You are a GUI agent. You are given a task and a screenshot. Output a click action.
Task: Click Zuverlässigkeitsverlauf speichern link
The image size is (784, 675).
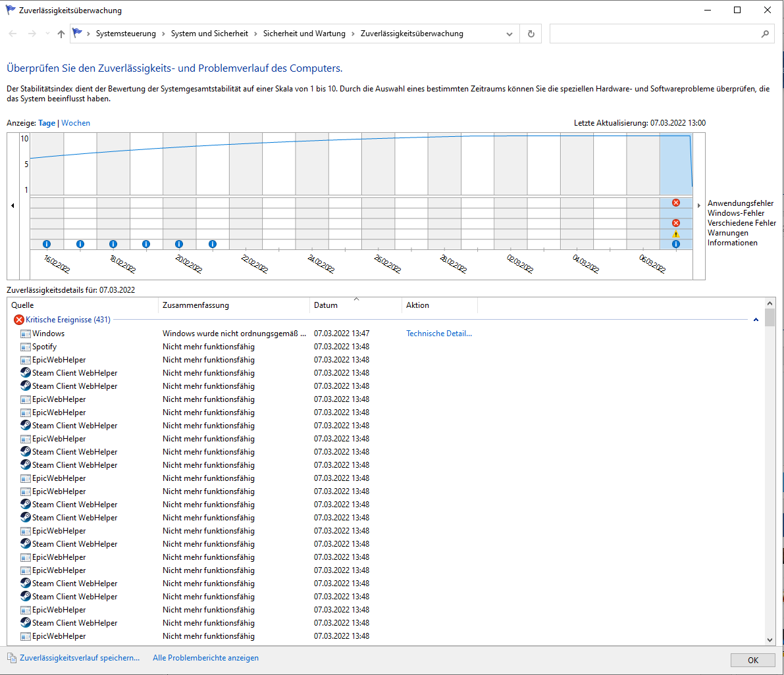pos(80,658)
